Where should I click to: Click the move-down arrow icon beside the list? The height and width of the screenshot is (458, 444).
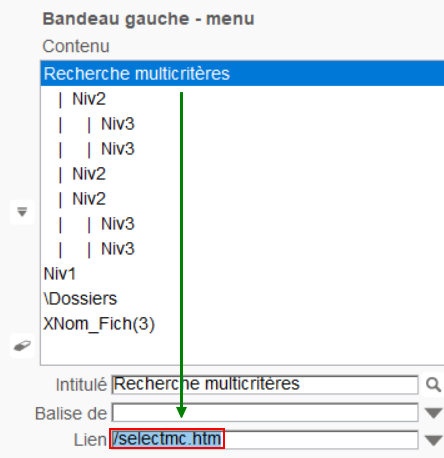point(22,212)
